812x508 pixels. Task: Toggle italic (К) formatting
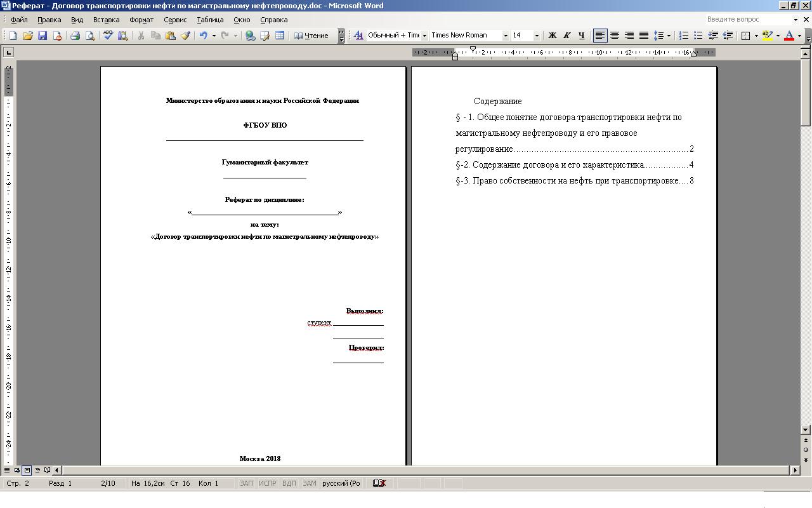566,36
